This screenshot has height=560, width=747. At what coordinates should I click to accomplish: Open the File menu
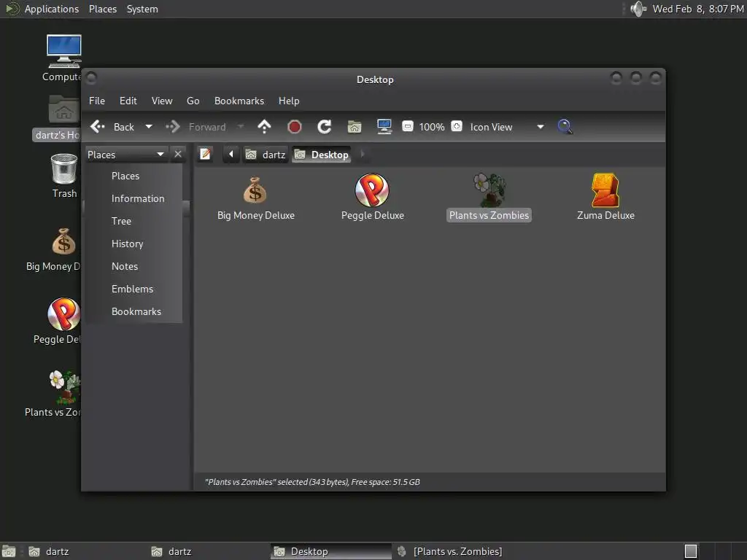click(97, 101)
